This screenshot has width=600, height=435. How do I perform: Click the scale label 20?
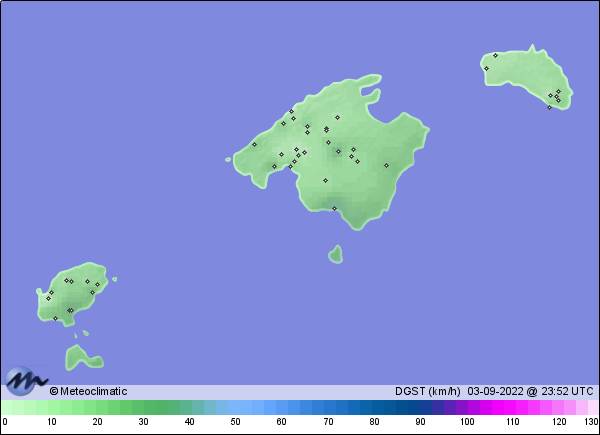98,422
